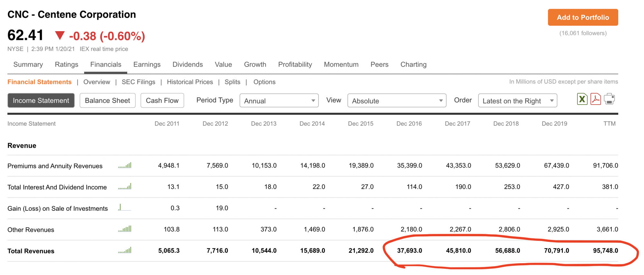Viewport: 644px width, 275px height.
Task: Expand the View Absolute dropdown
Action: 397,101
